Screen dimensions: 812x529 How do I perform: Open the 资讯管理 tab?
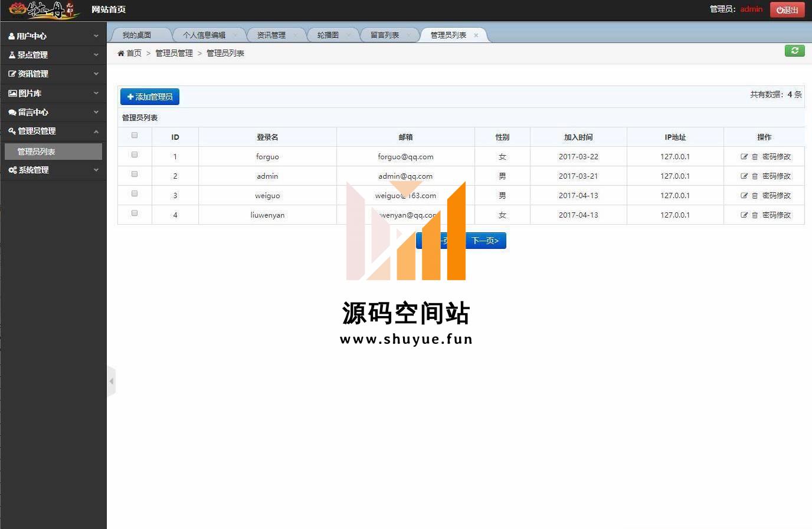[x=271, y=35]
